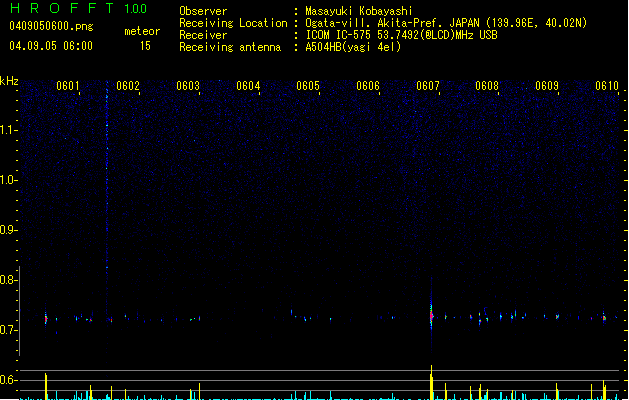Click the 0603 time marker
Screen dimensions: 629x400
click(188, 86)
